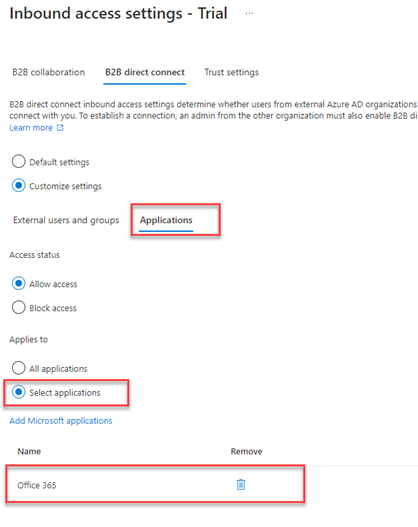418x527 pixels.
Task: Click the Name column header
Action: (29, 451)
